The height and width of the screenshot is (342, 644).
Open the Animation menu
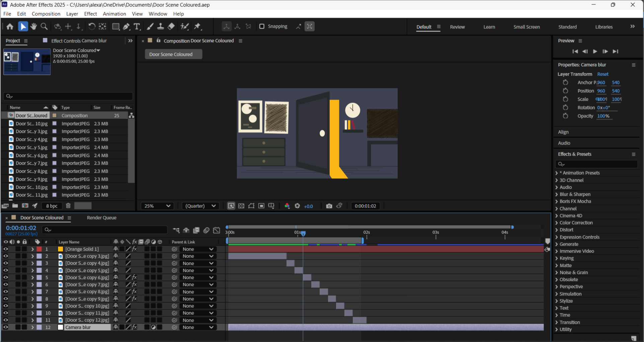pos(114,14)
